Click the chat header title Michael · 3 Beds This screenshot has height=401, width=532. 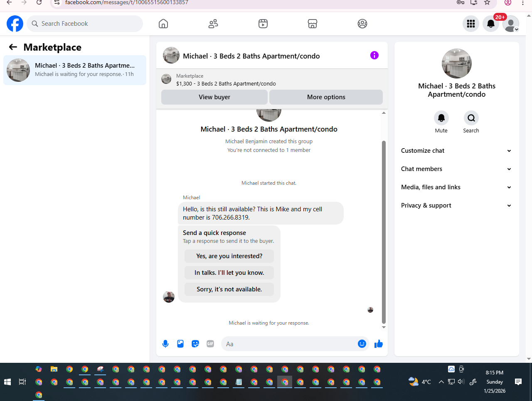coord(251,56)
